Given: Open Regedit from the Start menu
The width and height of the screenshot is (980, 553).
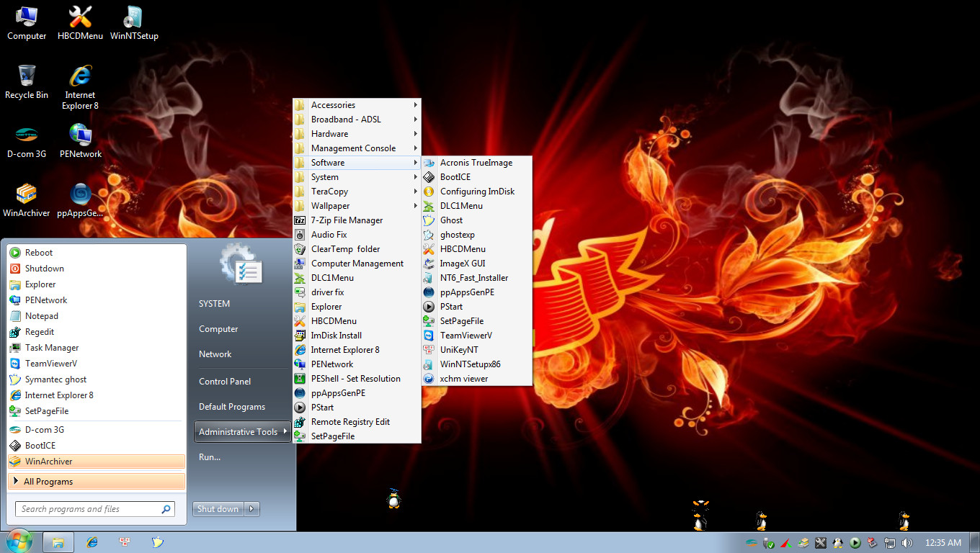Looking at the screenshot, I should tap(43, 331).
